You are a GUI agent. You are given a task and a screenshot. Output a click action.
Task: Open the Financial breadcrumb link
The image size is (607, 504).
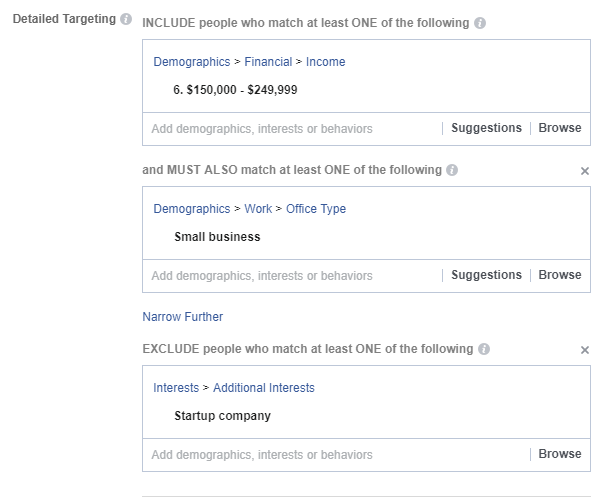coord(268,62)
